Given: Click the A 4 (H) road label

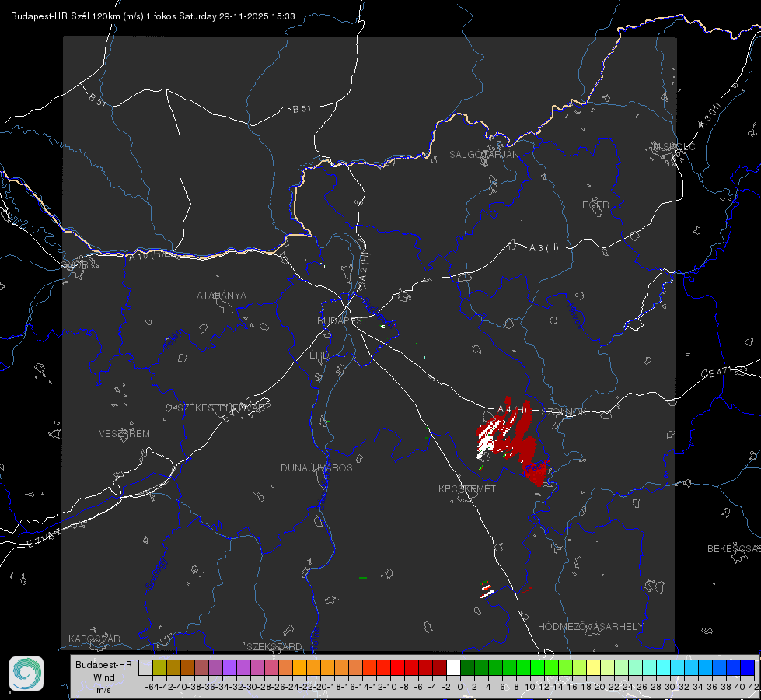Looking at the screenshot, I should click(x=512, y=410).
